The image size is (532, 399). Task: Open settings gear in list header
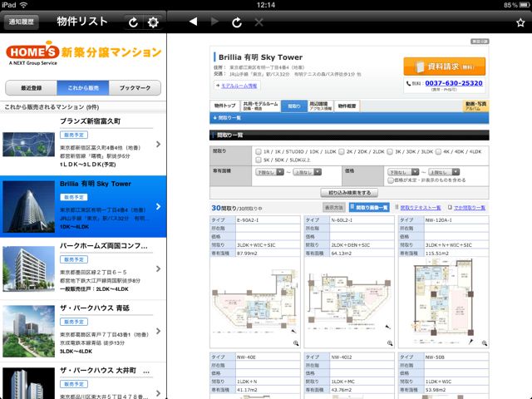pos(153,22)
